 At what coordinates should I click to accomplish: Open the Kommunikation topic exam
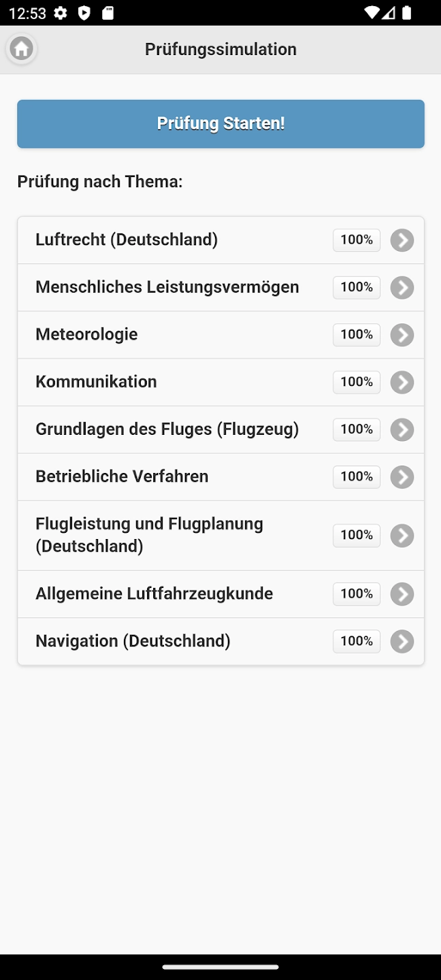coord(96,382)
